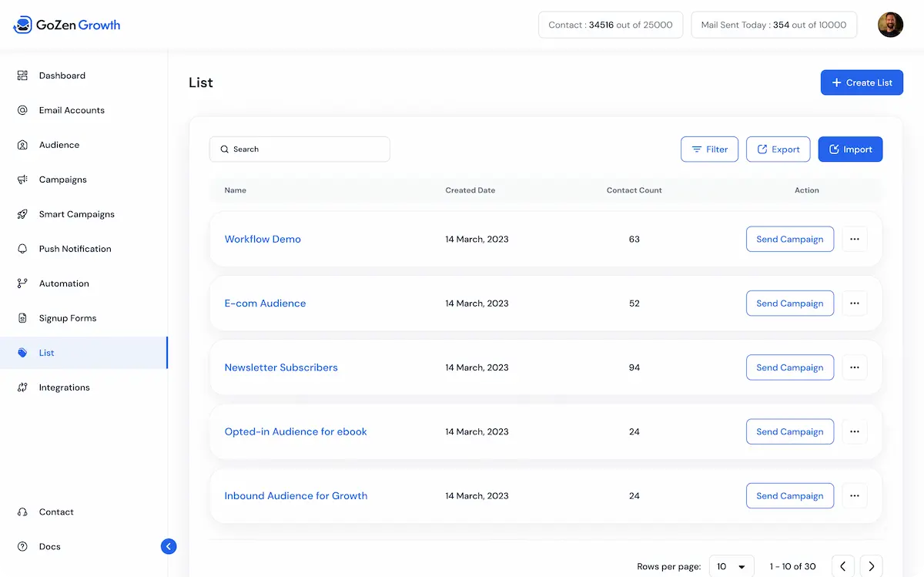The height and width of the screenshot is (577, 924).
Task: Select the Push Notification bell icon
Action: pyautogui.click(x=23, y=248)
